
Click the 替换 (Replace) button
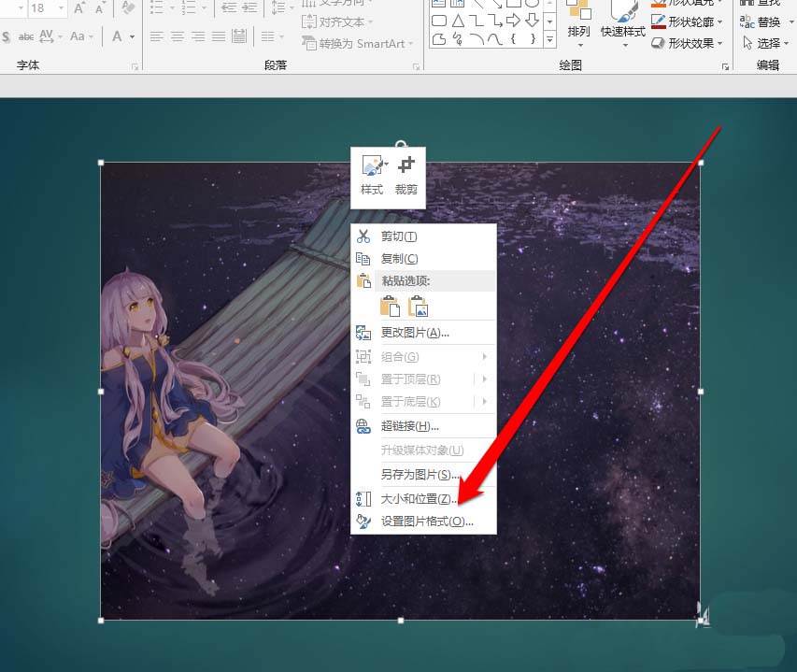761,21
